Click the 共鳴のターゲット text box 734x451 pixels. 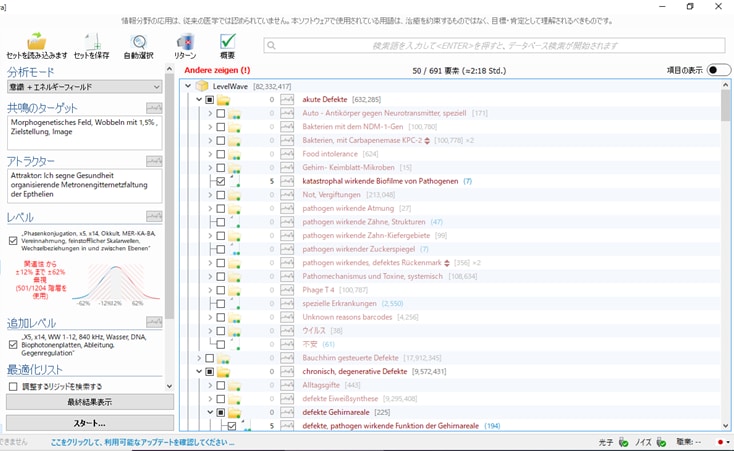click(x=85, y=133)
